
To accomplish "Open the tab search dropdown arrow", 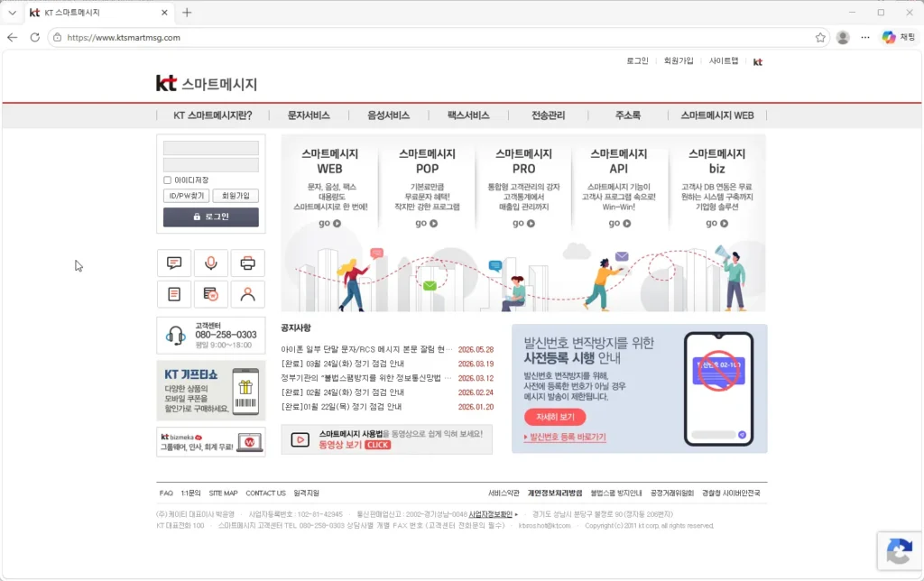I will pos(13,13).
